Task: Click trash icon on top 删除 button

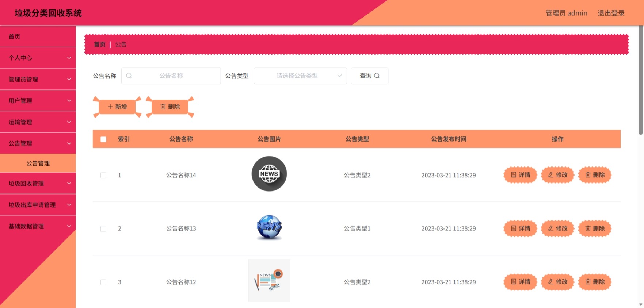Action: click(163, 107)
